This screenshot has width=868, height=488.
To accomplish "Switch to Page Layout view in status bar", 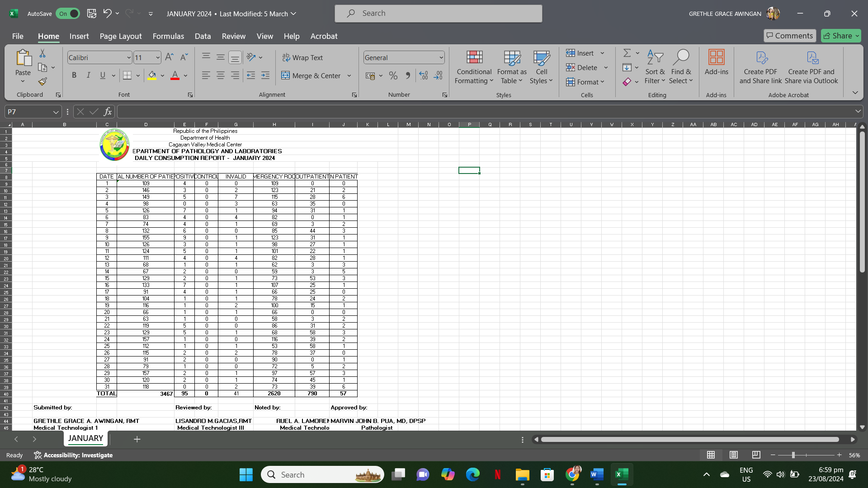I will (x=734, y=455).
